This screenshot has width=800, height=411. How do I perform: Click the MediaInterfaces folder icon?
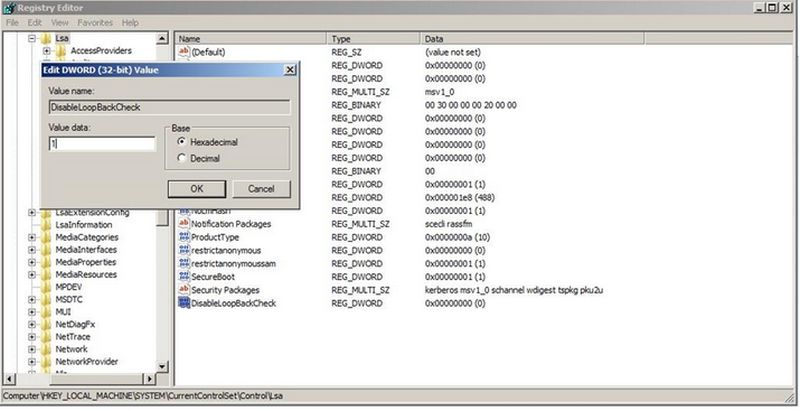tap(46, 250)
